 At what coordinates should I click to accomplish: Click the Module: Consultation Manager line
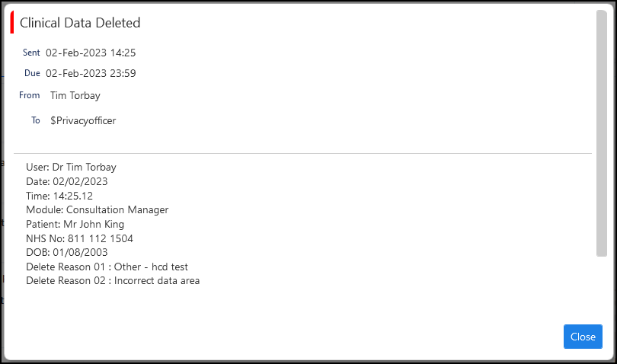coord(97,209)
